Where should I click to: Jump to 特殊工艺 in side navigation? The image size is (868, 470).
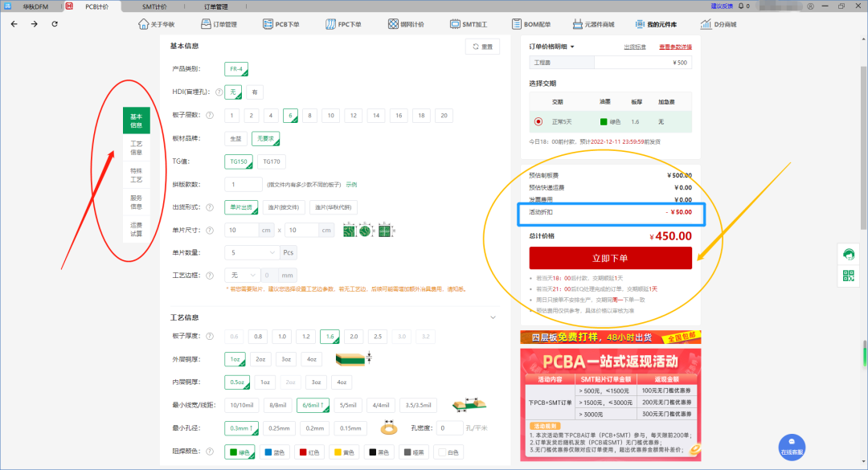136,175
